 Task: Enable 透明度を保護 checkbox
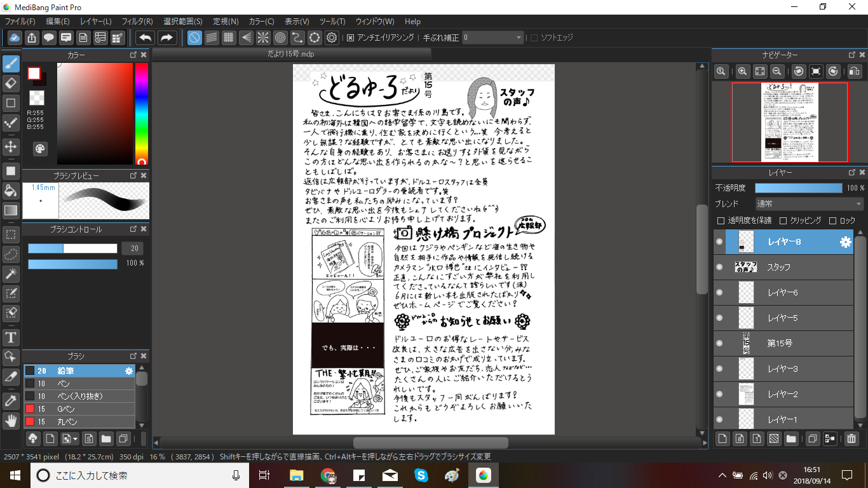point(721,220)
